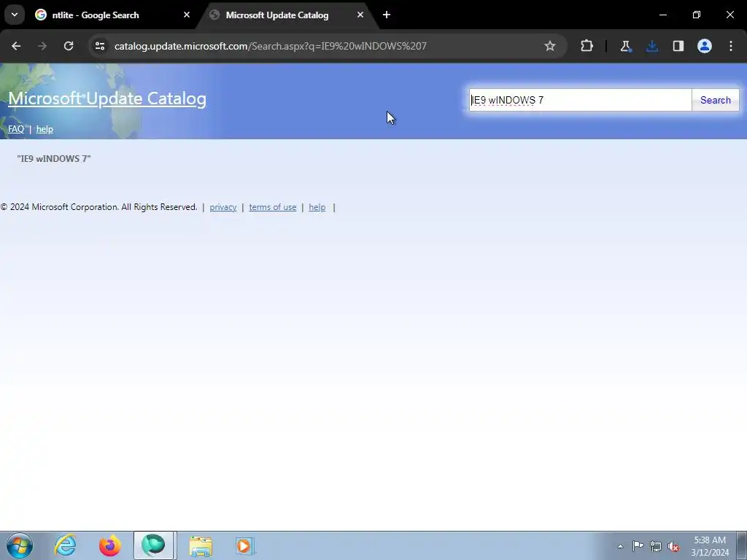
Task: Open Windows Media Player from taskbar
Action: coord(245,545)
